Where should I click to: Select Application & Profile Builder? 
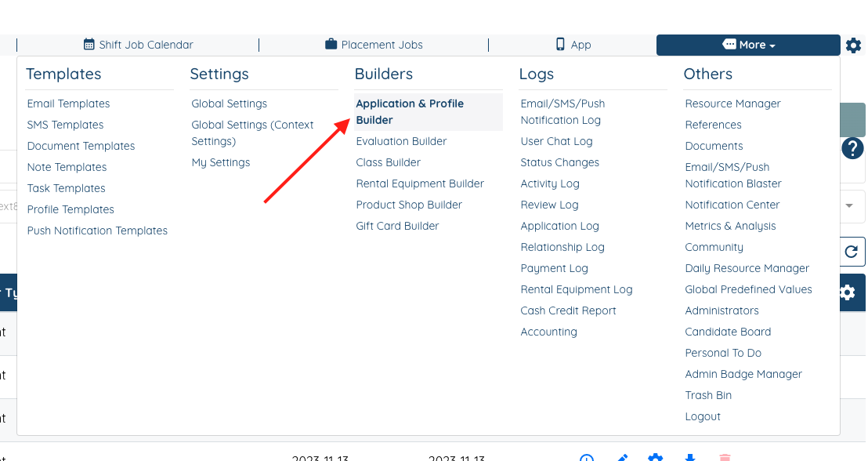pyautogui.click(x=409, y=111)
